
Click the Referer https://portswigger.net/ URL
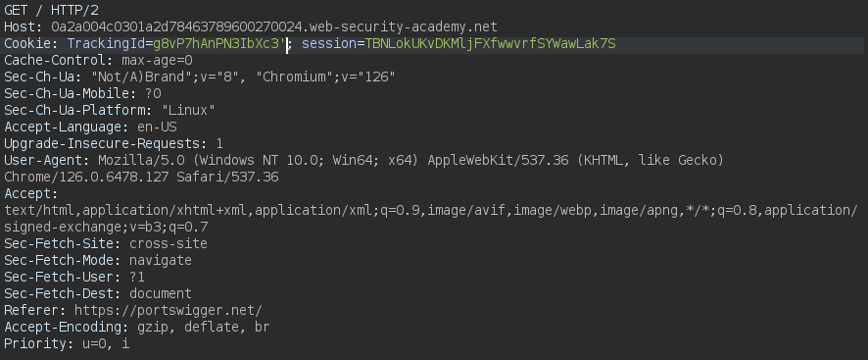pos(169,310)
